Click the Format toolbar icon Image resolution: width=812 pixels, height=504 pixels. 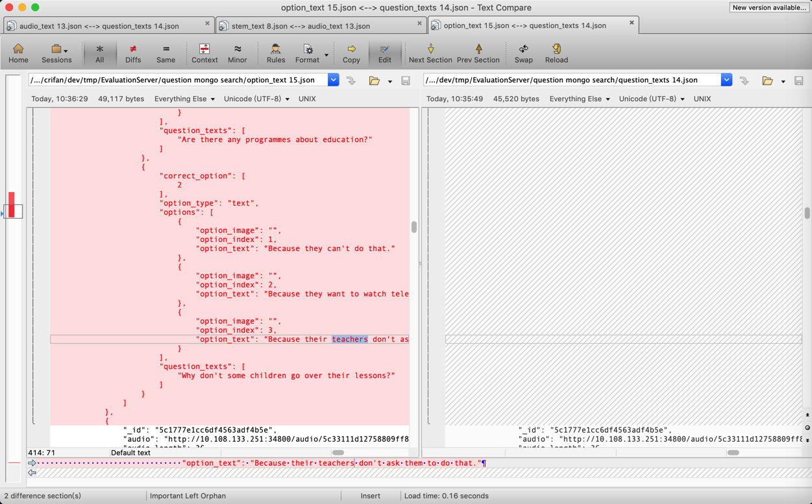click(x=307, y=53)
